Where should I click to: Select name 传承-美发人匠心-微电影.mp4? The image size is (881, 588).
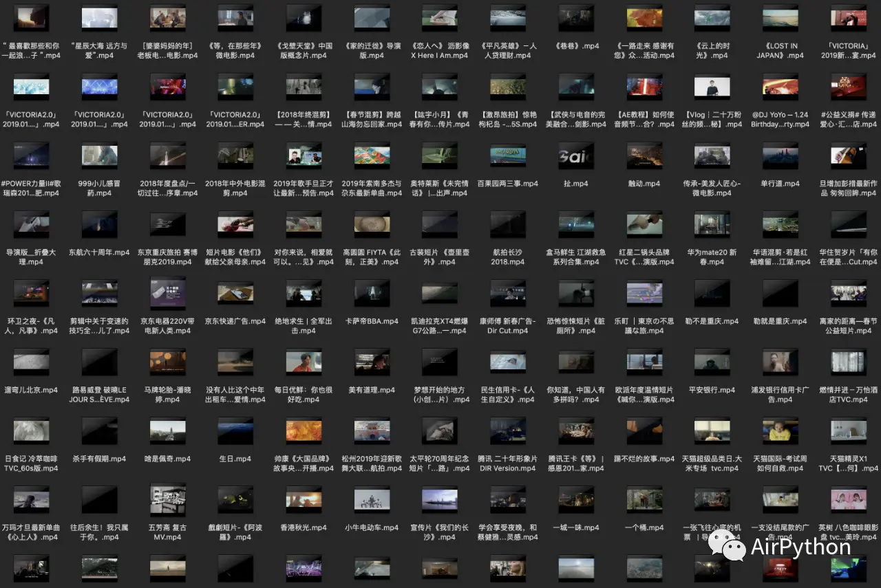[x=712, y=188]
